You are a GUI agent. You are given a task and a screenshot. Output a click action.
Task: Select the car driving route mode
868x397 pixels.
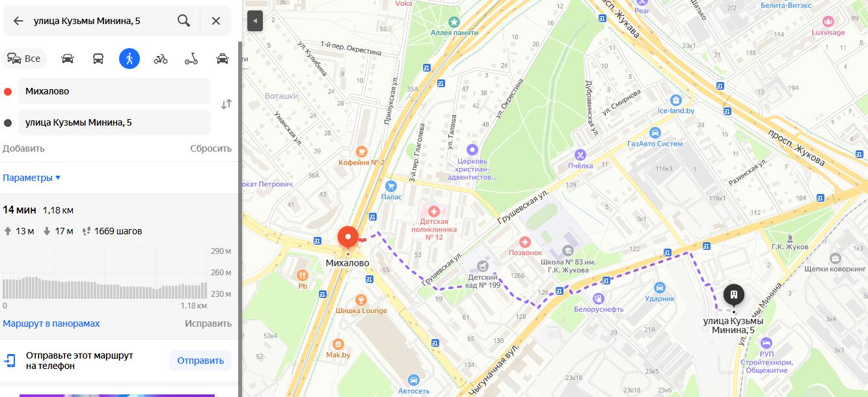tap(68, 59)
